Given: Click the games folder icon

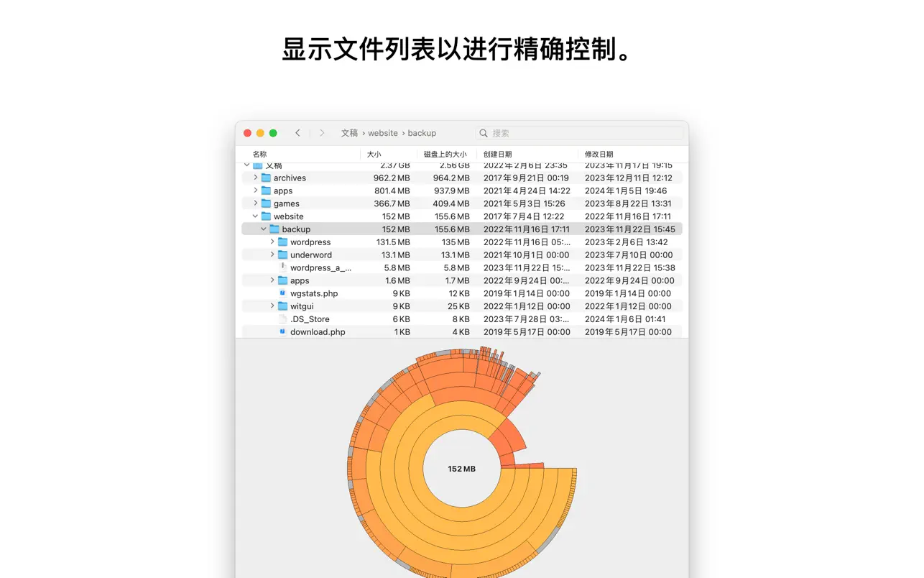Looking at the screenshot, I should (x=266, y=203).
